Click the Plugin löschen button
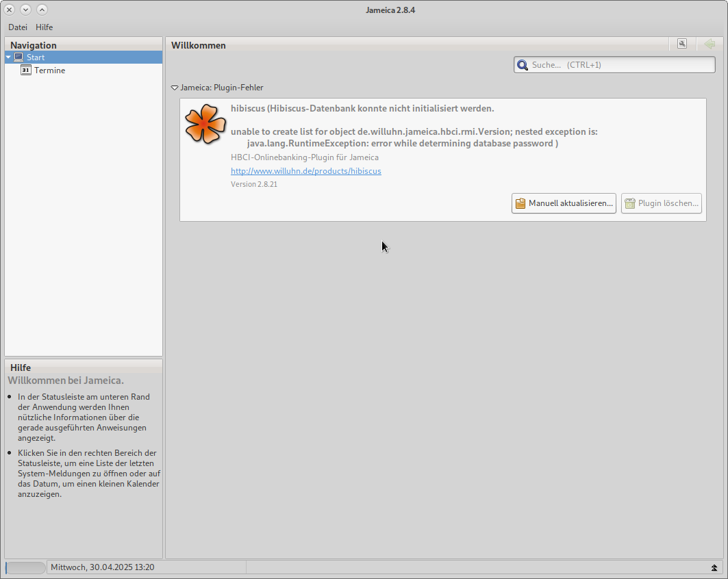The width and height of the screenshot is (728, 579). (x=661, y=203)
